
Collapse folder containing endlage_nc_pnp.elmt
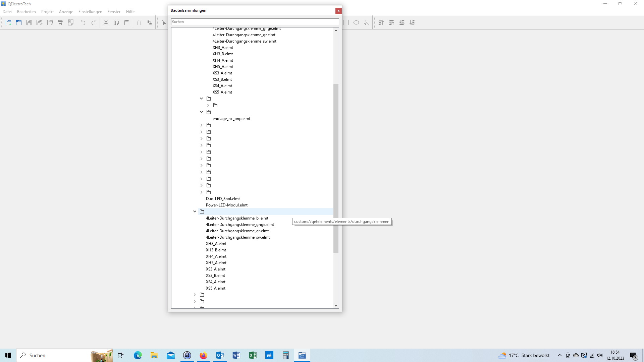202,112
